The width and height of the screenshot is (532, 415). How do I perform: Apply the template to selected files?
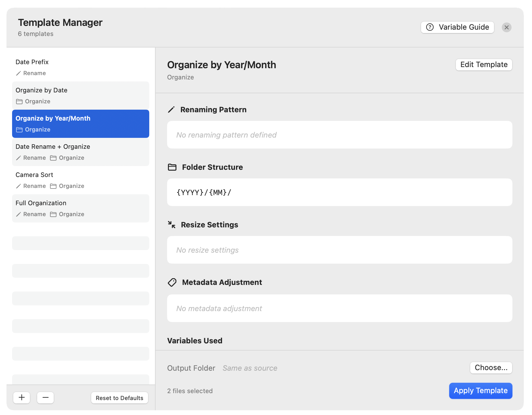[481, 391]
